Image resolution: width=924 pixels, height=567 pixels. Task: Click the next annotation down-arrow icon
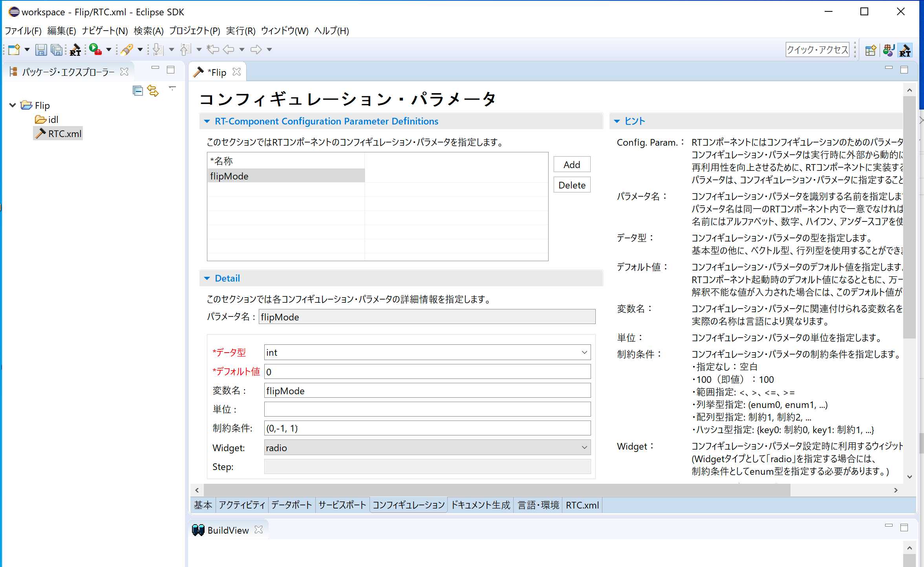[x=158, y=49]
